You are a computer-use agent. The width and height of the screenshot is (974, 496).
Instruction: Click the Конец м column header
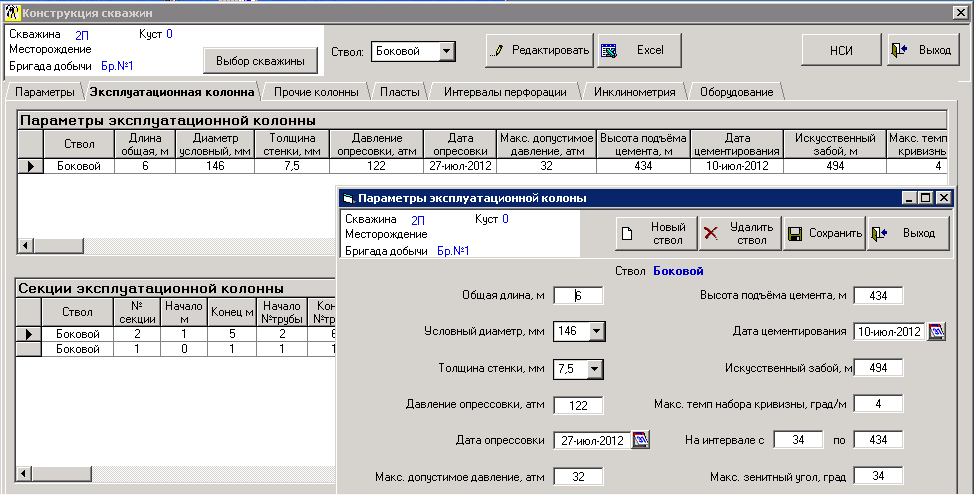pyautogui.click(x=232, y=312)
